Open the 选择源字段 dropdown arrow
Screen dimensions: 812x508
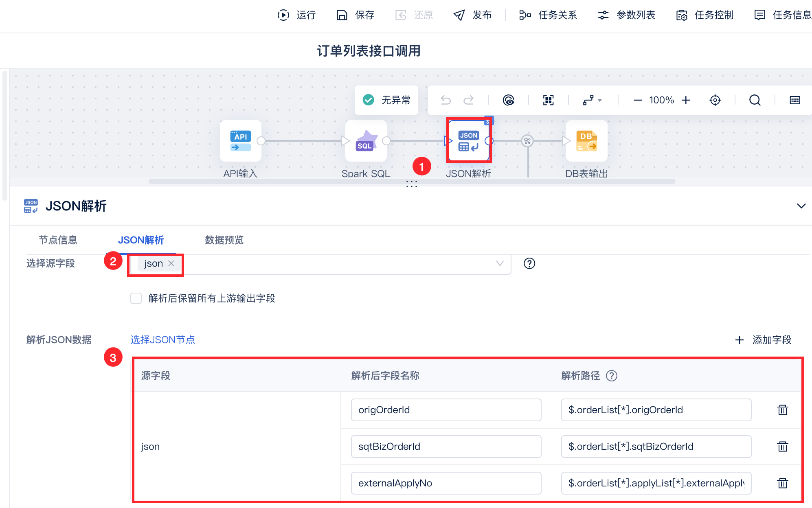point(500,263)
